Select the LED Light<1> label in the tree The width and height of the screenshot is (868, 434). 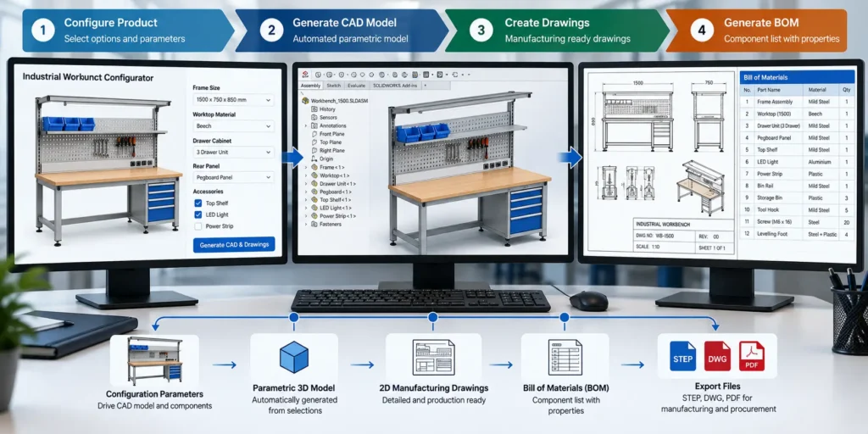pos(337,208)
